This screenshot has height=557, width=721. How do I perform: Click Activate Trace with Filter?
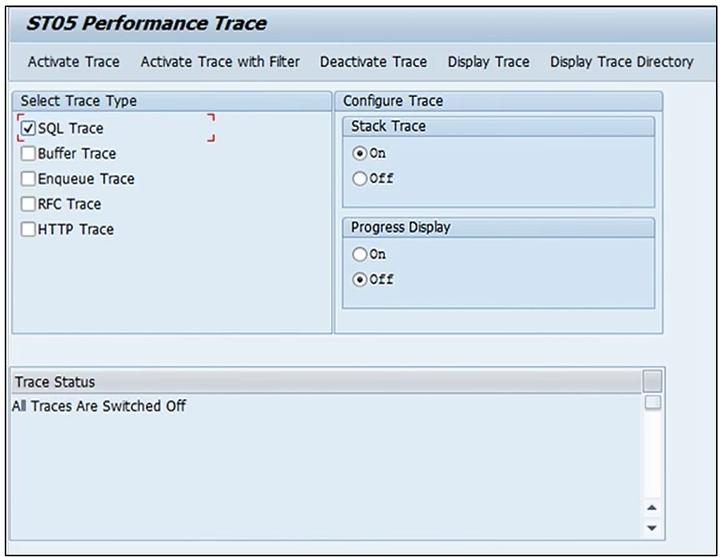tap(220, 62)
